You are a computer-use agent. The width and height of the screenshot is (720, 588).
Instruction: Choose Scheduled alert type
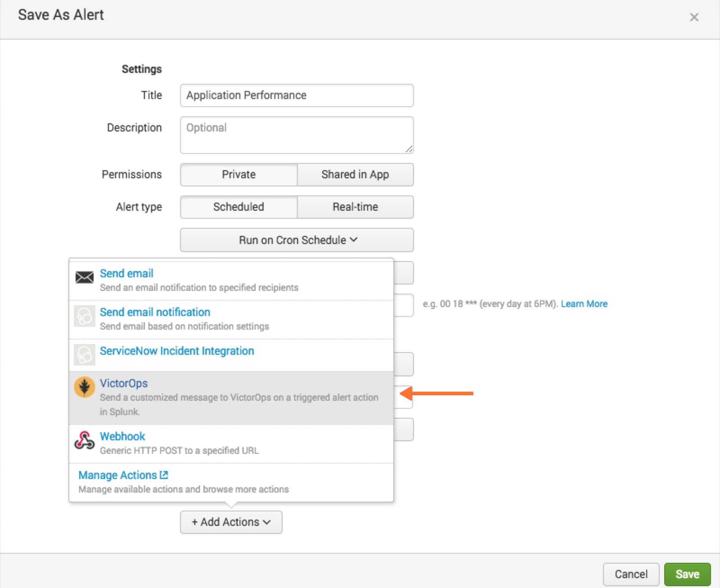point(238,207)
